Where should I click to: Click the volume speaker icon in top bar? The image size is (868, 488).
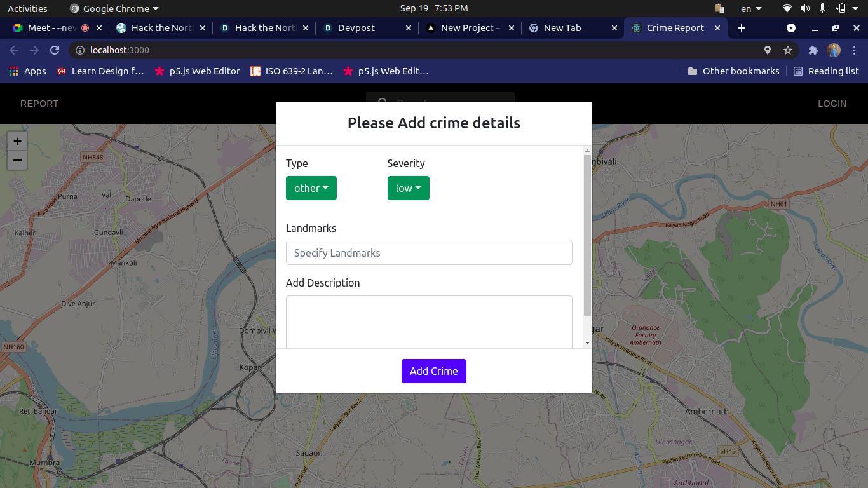(x=805, y=8)
